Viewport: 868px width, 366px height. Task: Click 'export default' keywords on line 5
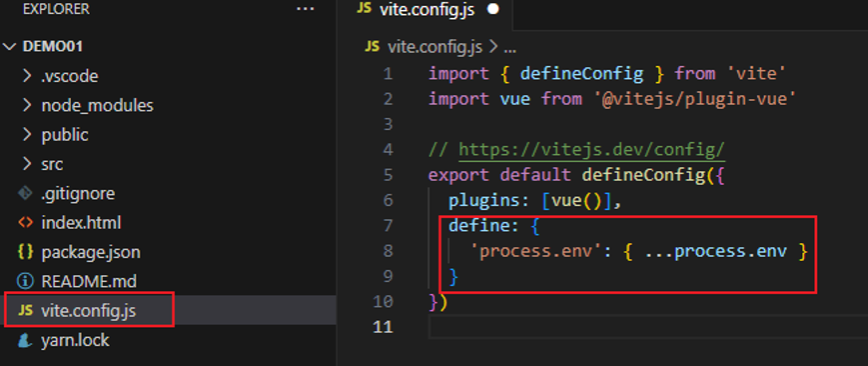pos(499,175)
